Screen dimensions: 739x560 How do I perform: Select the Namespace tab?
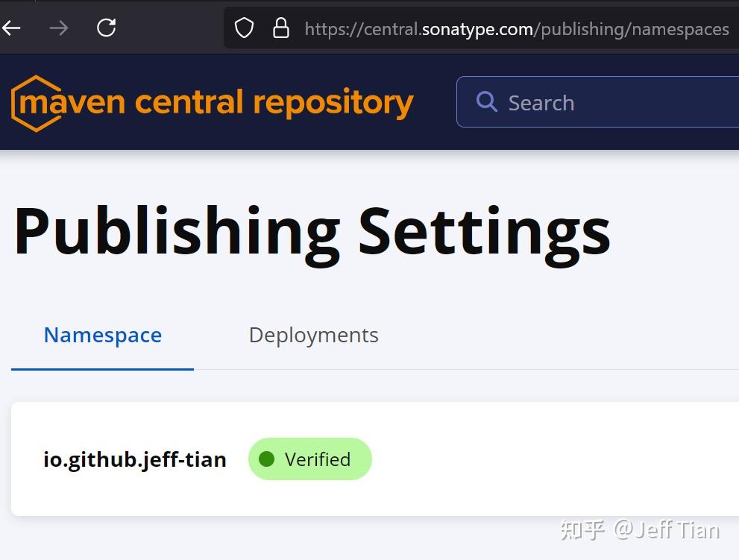(102, 335)
